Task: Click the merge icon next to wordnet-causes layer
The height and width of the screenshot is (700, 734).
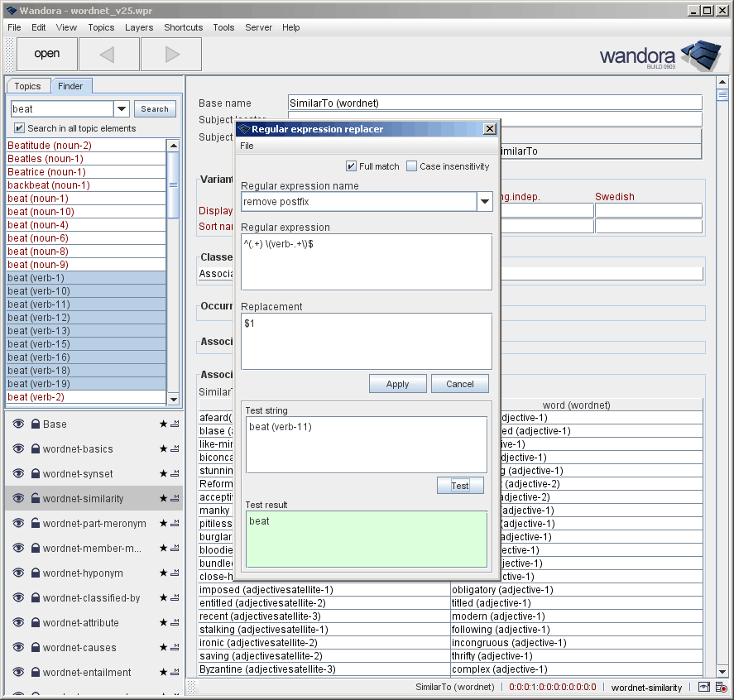Action: (x=175, y=647)
